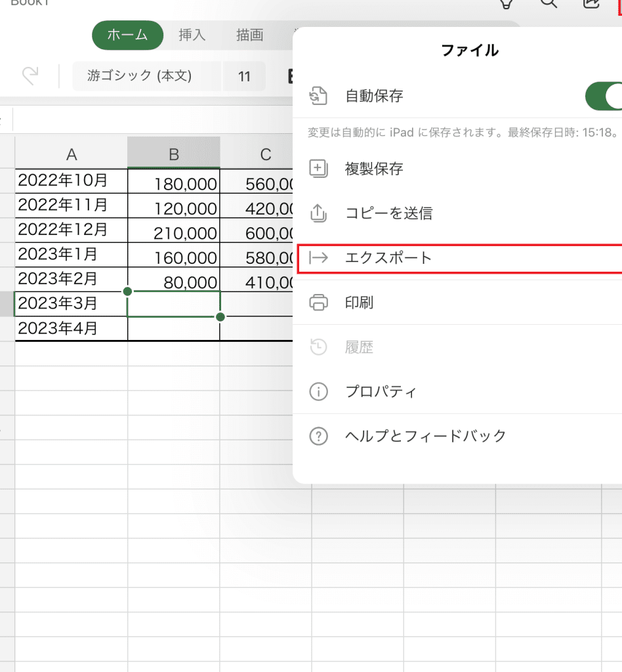The height and width of the screenshot is (672, 622).
Task: Toggle the 自動保存 switch
Action: 604,96
